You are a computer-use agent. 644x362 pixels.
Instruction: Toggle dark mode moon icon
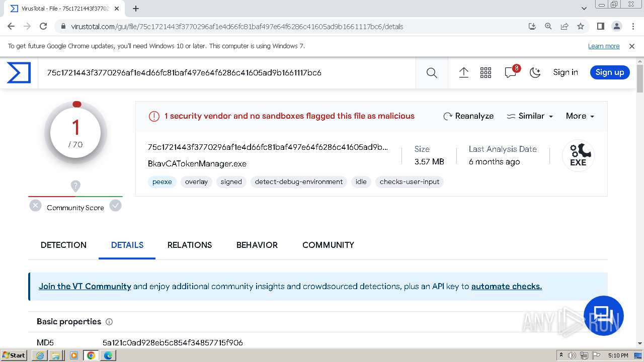(x=535, y=72)
